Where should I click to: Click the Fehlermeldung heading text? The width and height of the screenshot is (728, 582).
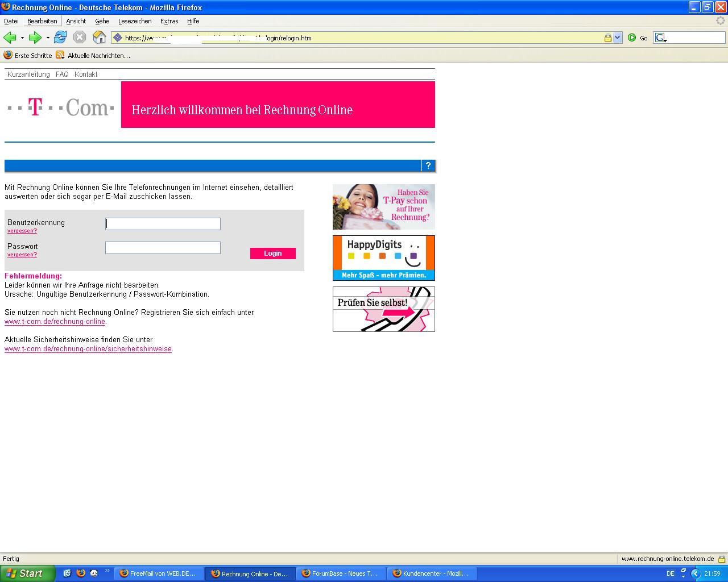pyautogui.click(x=33, y=276)
